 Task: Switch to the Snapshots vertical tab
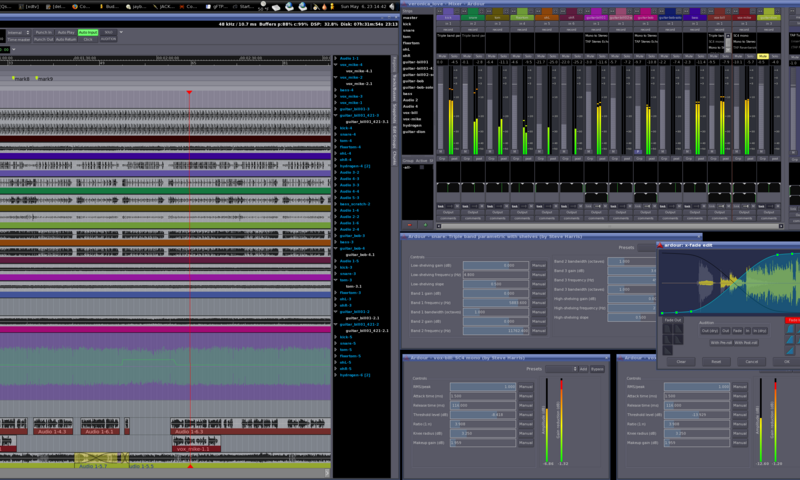pos(394,113)
